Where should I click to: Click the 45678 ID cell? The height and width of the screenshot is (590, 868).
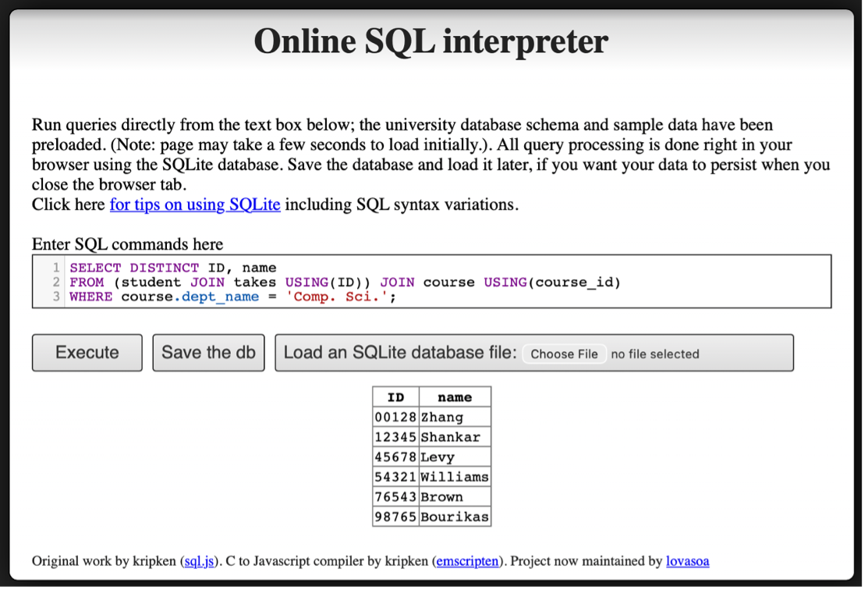[x=396, y=457]
